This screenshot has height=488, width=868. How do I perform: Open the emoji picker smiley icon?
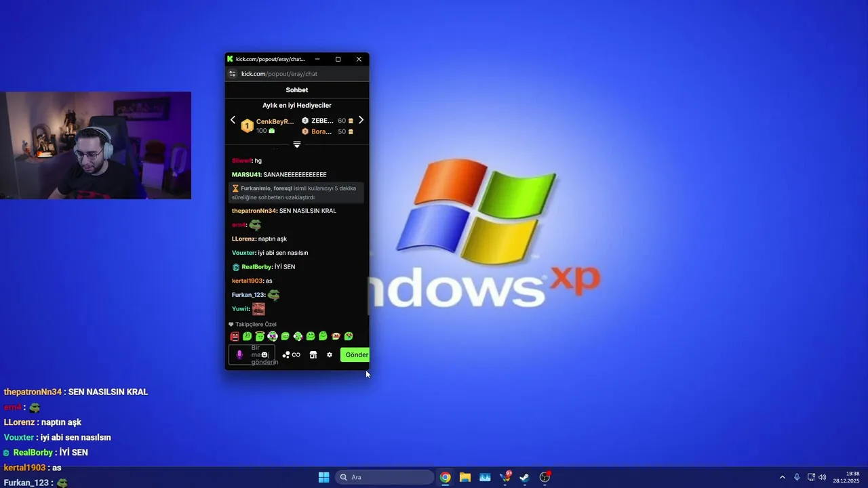click(x=265, y=355)
